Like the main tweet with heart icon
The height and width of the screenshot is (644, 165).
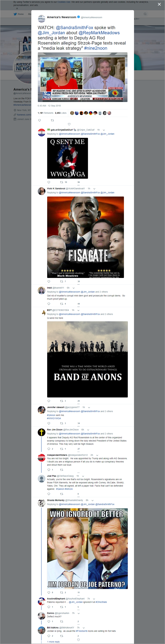tap(69, 124)
